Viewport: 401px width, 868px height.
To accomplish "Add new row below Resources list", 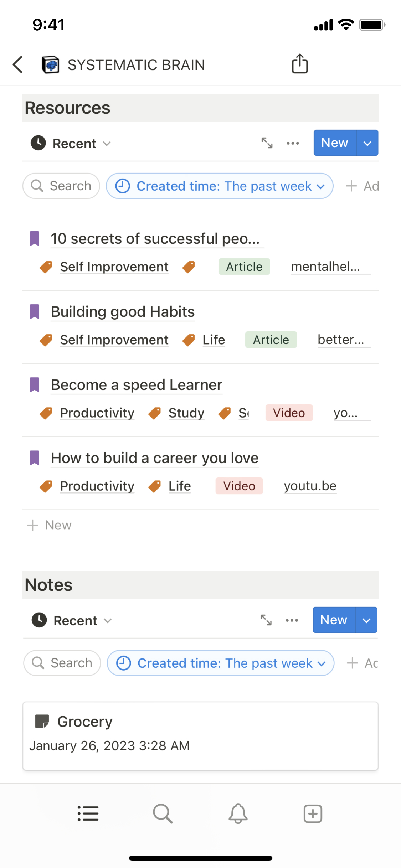I will (50, 525).
